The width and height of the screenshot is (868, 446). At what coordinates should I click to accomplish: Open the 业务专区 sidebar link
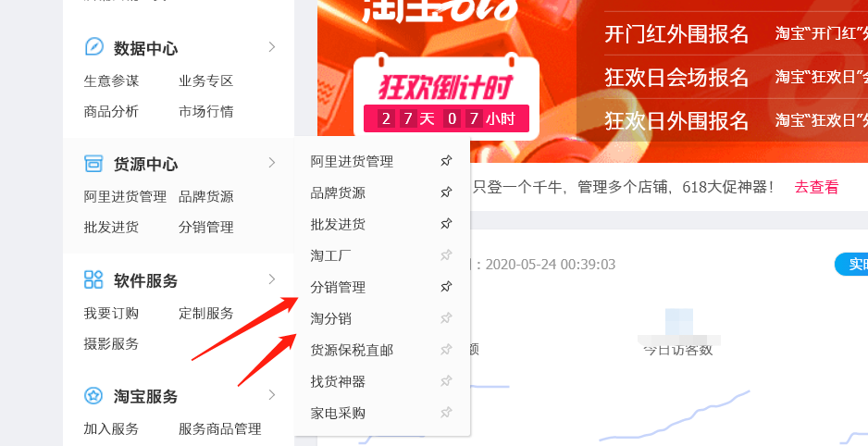click(206, 81)
